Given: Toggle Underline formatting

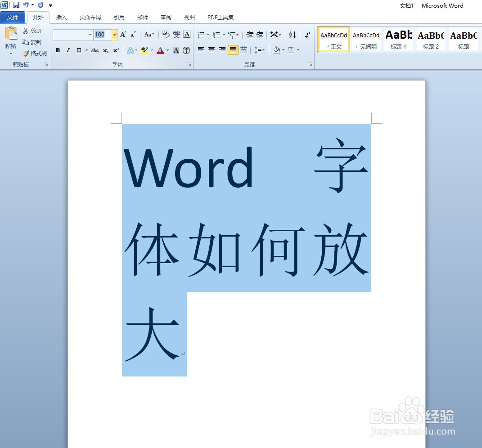Looking at the screenshot, I should (79, 50).
